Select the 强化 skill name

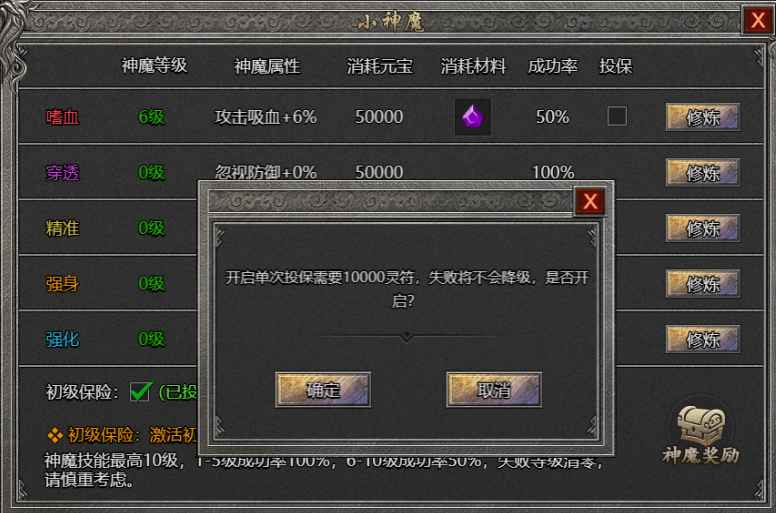pos(62,339)
